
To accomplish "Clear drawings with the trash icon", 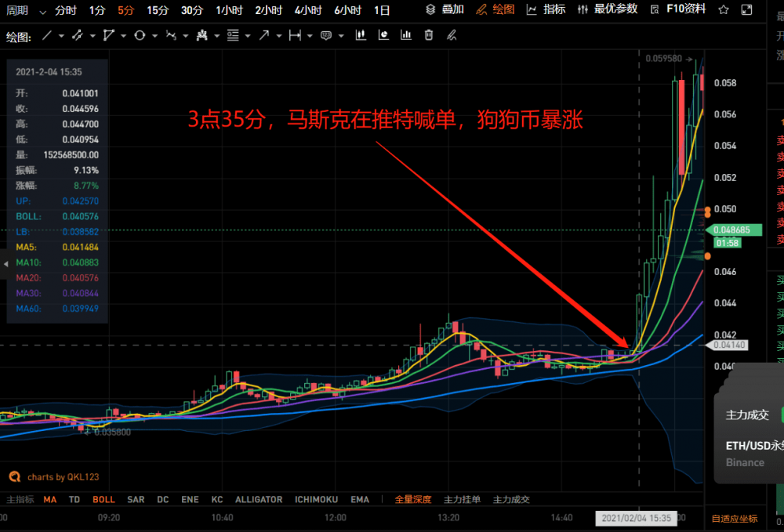I will point(427,35).
